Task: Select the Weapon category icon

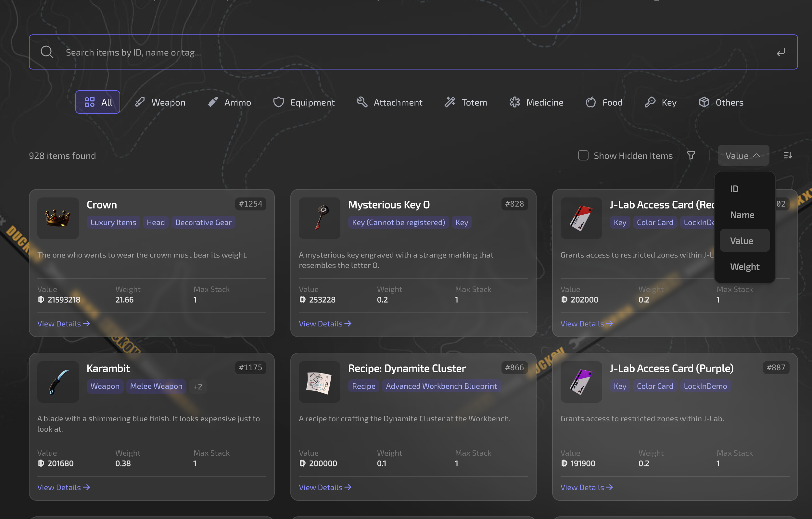Action: (x=140, y=102)
